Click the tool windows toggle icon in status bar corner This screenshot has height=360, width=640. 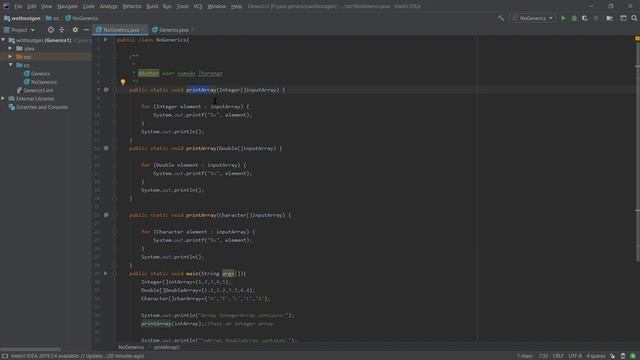5,356
